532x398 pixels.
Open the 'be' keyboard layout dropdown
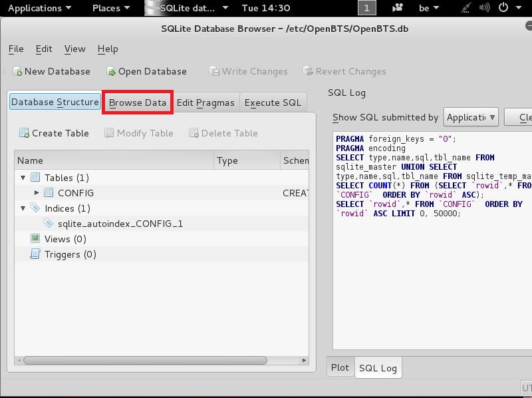[429, 8]
